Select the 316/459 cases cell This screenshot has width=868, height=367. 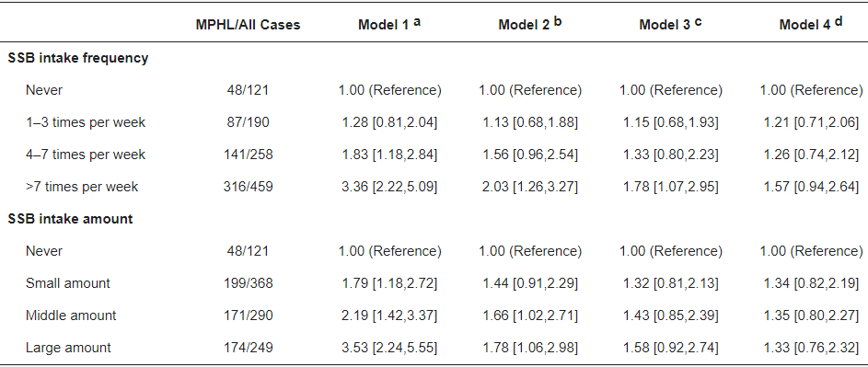[x=248, y=187]
